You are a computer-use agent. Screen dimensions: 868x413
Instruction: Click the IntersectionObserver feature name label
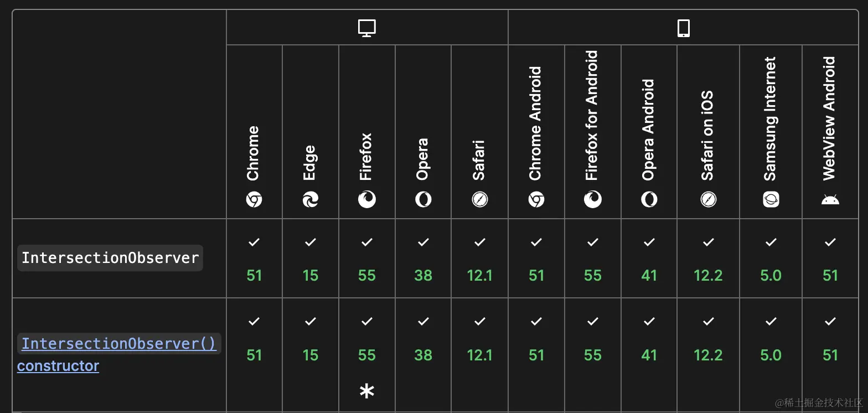pos(110,258)
